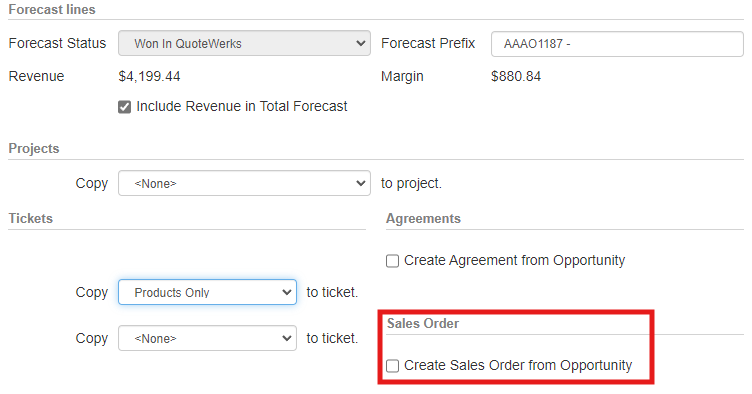Click the Revenue value $4,199.44

point(149,76)
